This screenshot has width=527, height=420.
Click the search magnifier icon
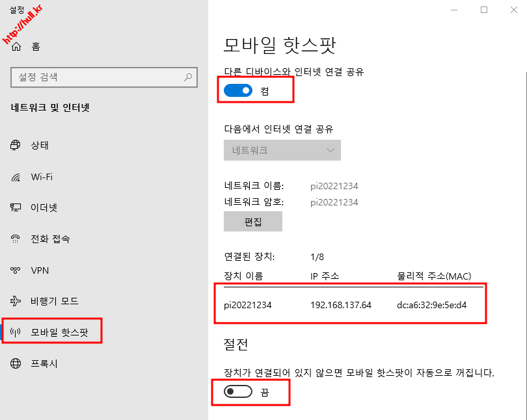[x=188, y=77]
